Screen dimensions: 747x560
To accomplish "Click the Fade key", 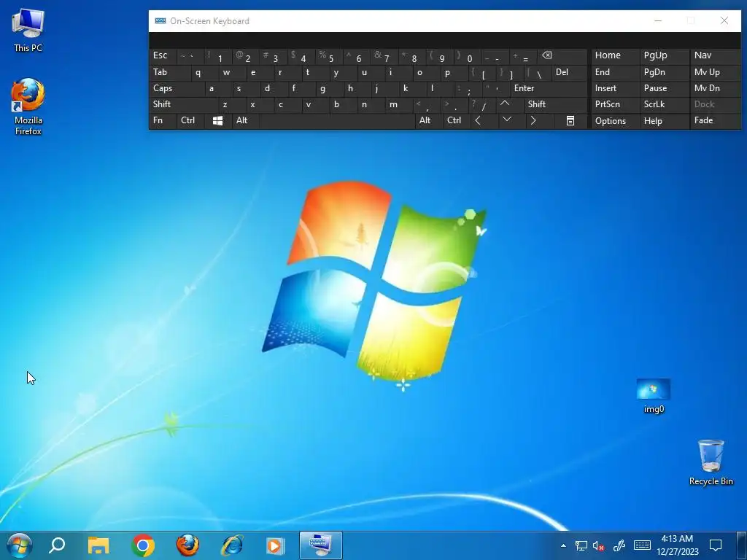I will pos(715,120).
